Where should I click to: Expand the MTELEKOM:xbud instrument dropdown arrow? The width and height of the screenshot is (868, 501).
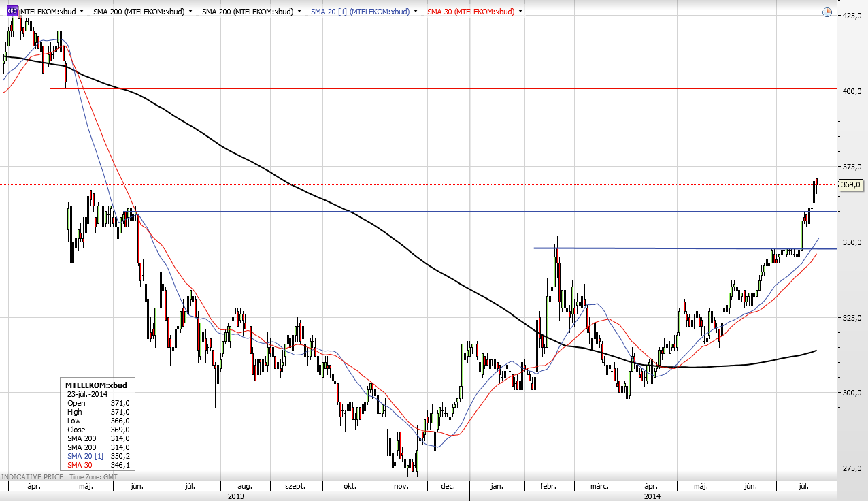(82, 12)
